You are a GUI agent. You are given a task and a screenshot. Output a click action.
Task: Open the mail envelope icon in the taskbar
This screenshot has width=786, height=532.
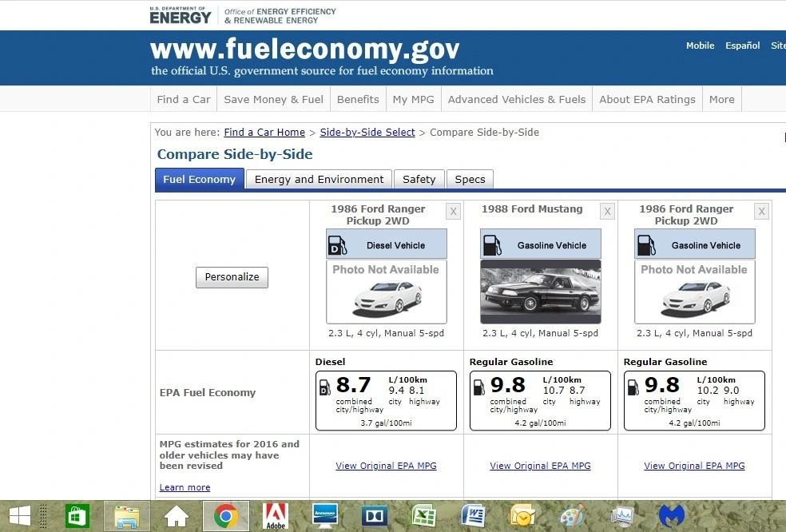click(523, 516)
